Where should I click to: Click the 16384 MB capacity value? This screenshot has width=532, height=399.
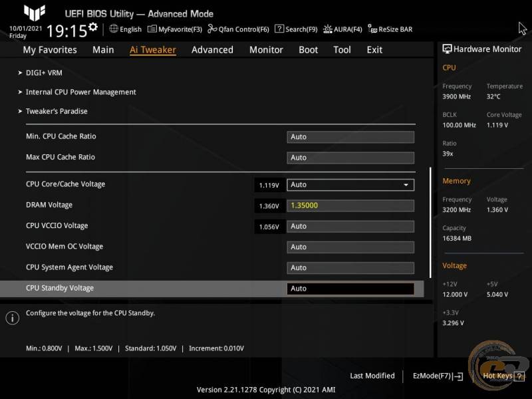point(457,239)
